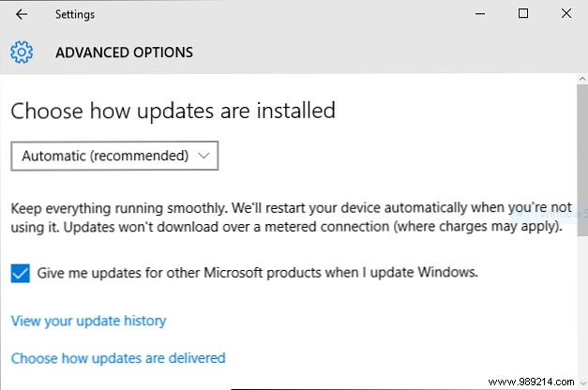This screenshot has height=390, width=588.
Task: Minimize the Settings window
Action: (480, 14)
